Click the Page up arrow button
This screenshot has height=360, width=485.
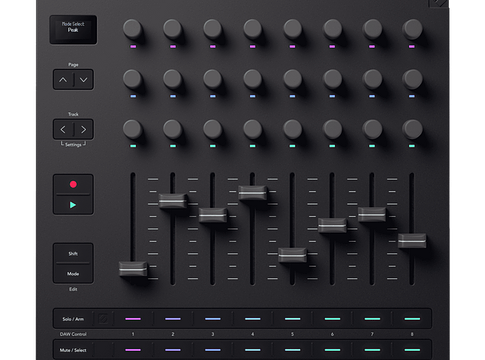tap(63, 80)
